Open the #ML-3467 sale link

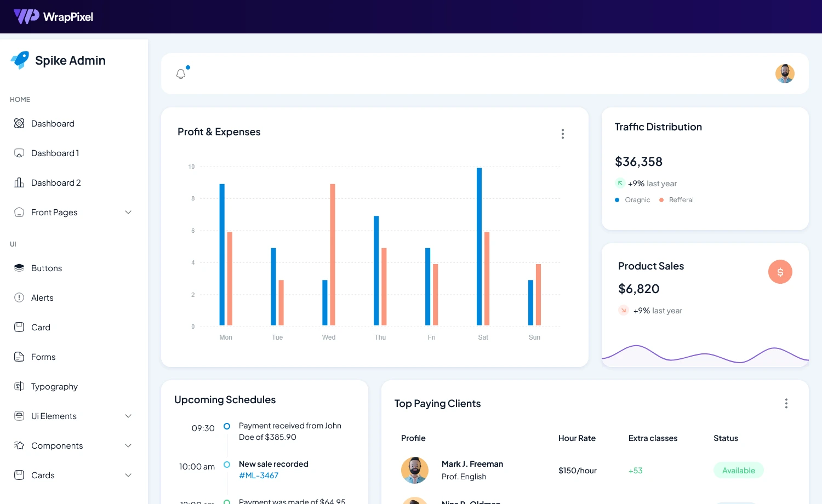point(259,476)
